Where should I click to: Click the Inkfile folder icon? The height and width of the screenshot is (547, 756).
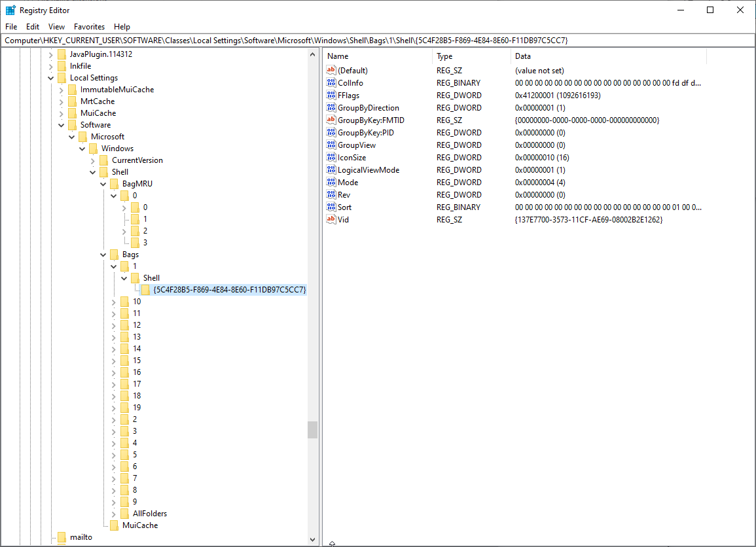click(x=62, y=66)
